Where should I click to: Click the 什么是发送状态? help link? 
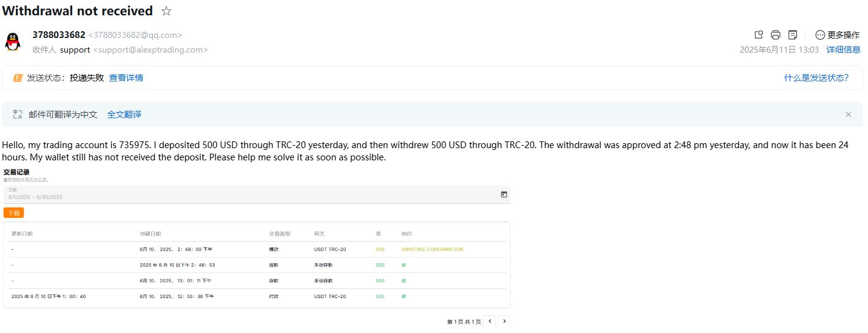(816, 78)
